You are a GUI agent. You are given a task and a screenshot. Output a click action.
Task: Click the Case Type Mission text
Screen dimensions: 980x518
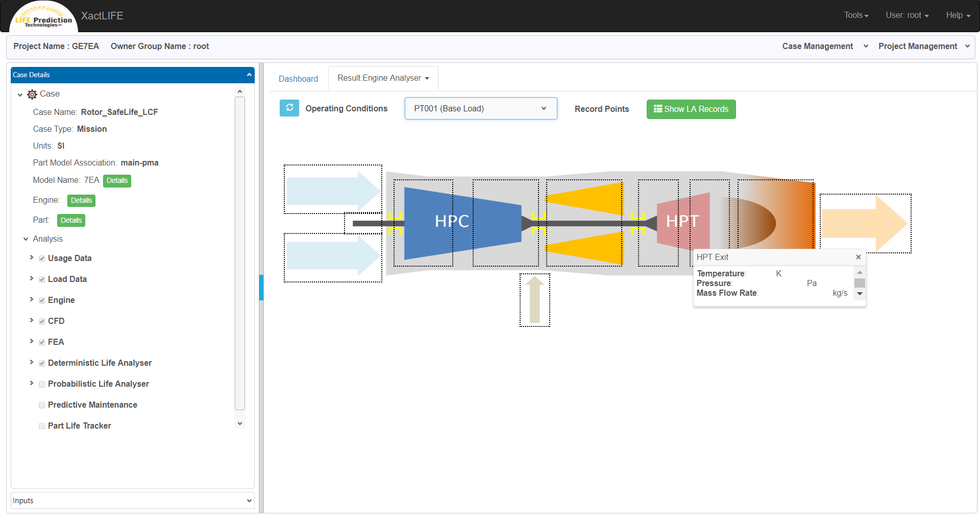tap(92, 129)
